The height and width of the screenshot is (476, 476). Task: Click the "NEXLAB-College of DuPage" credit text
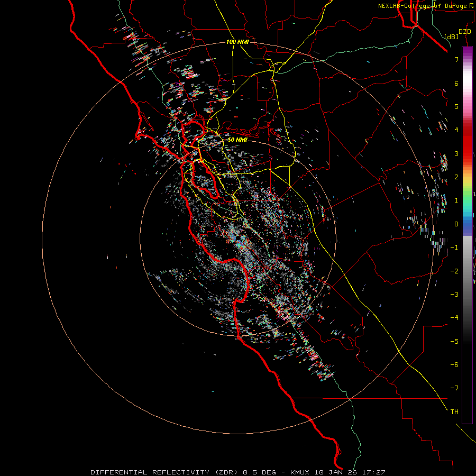(x=422, y=6)
